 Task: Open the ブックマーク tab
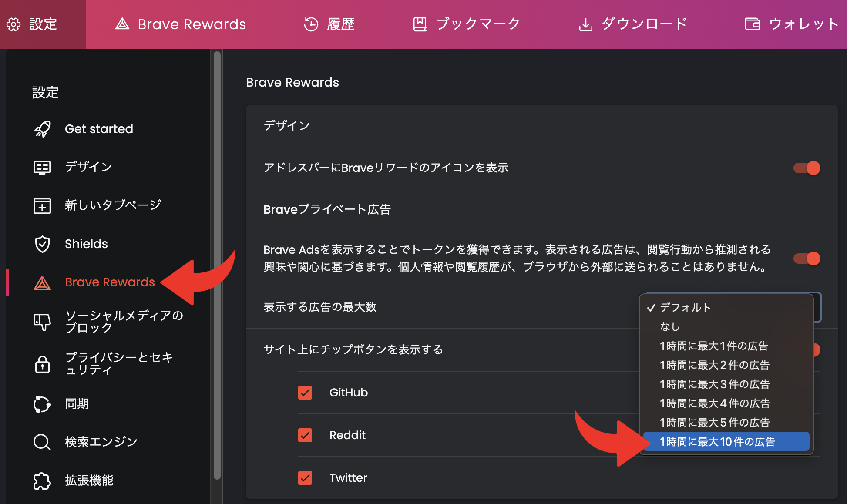466,24
